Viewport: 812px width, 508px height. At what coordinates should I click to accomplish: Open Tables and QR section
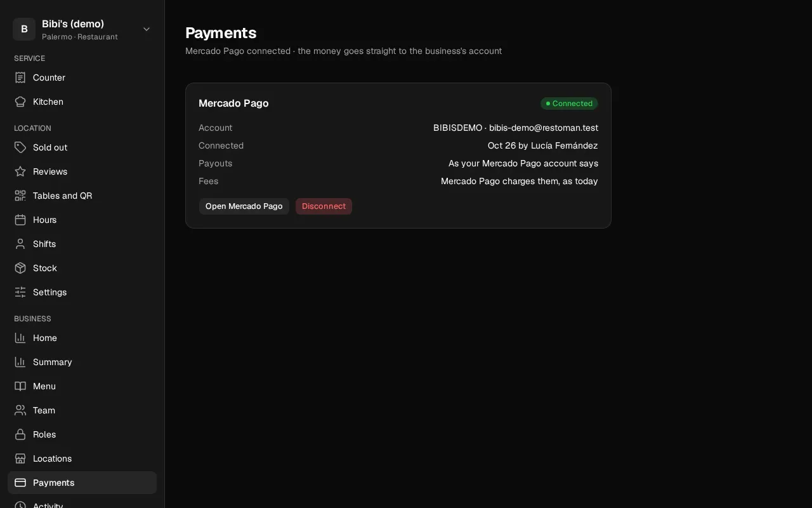pyautogui.click(x=82, y=196)
